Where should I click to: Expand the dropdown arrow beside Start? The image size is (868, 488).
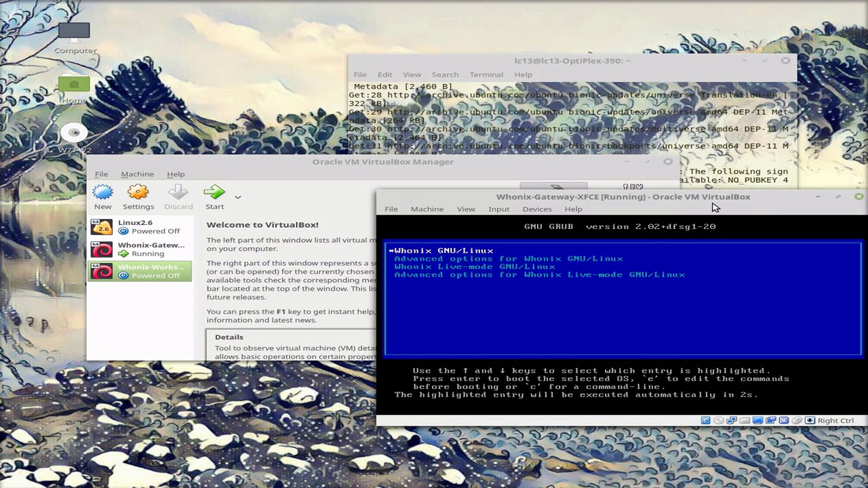tap(237, 197)
